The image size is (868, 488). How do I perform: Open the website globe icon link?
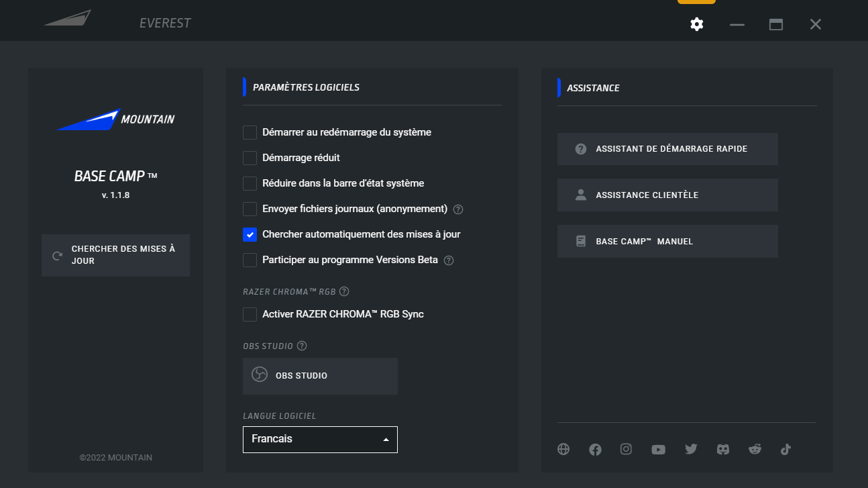563,450
